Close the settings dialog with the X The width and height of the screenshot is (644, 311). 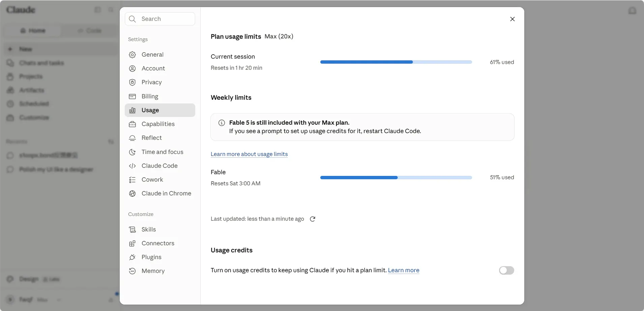tap(513, 19)
